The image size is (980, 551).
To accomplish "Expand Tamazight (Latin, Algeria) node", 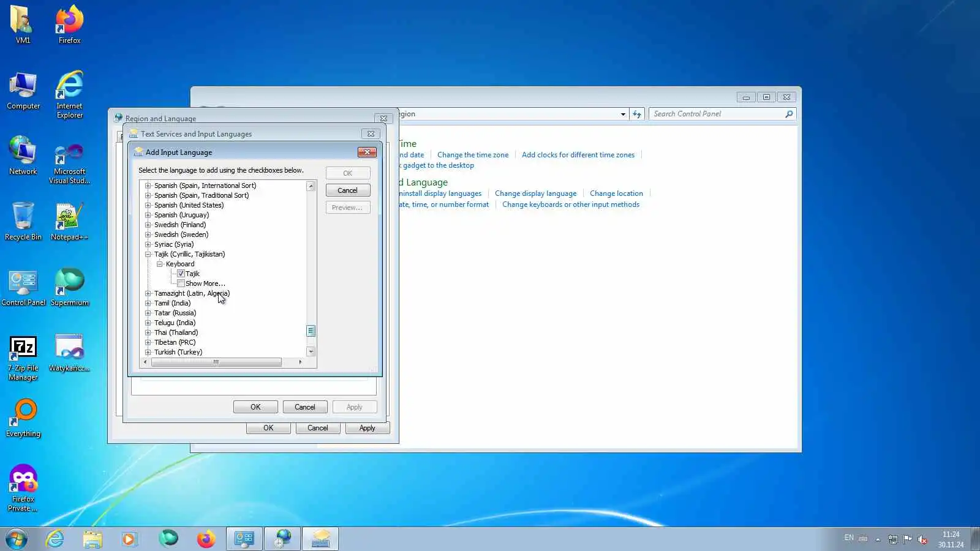I will tap(148, 293).
